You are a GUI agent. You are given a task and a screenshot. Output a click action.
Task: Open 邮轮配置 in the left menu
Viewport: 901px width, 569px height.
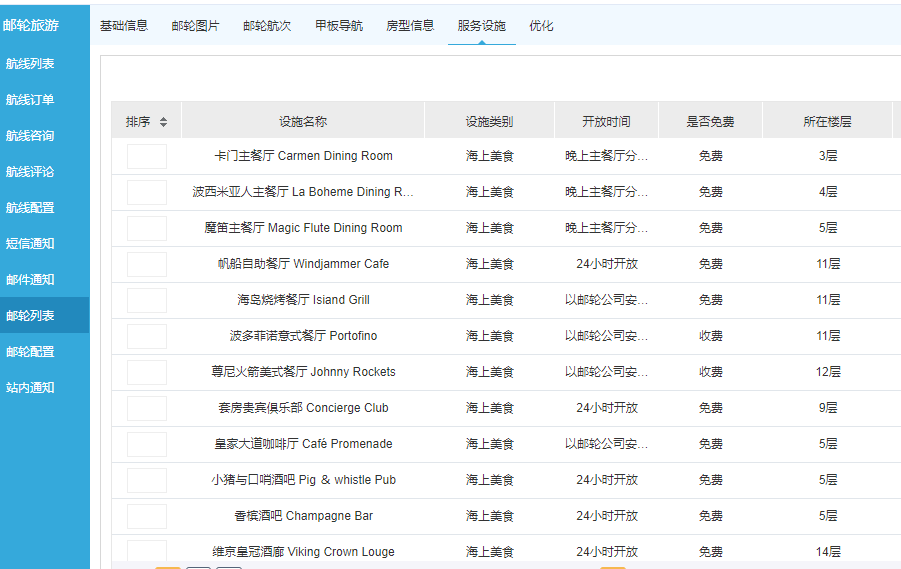pos(31,352)
